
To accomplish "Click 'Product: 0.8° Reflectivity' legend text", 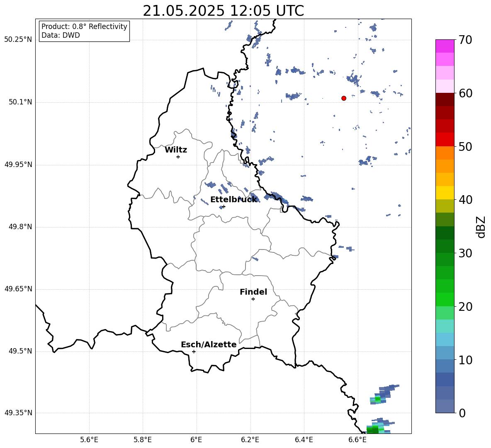I will [x=84, y=27].
